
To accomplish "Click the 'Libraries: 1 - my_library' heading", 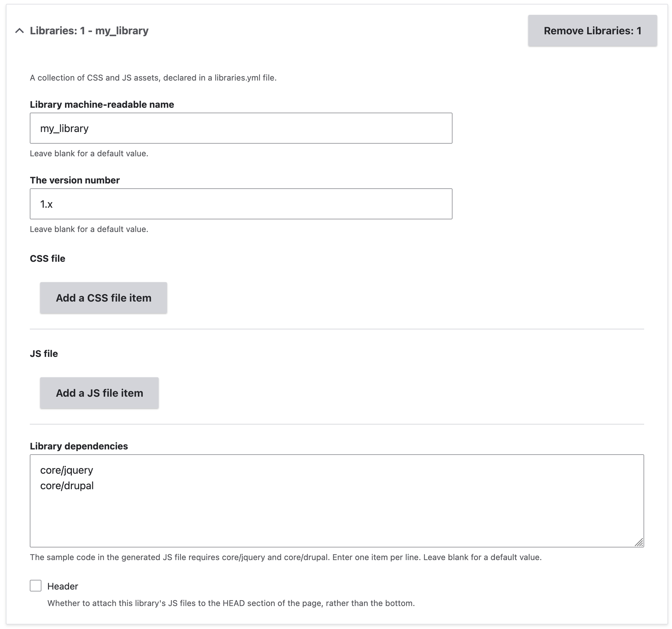I will point(89,31).
